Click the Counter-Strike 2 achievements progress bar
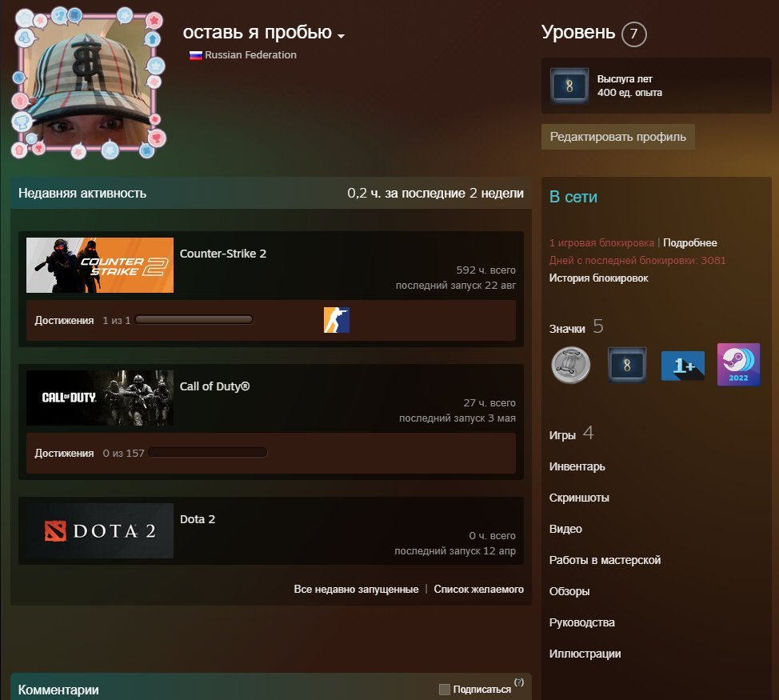779x700 pixels. click(194, 320)
